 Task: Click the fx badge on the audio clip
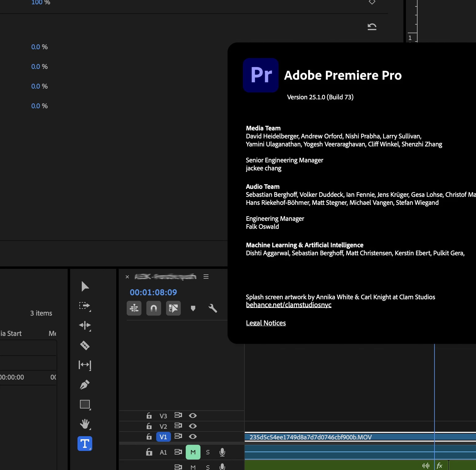440,466
